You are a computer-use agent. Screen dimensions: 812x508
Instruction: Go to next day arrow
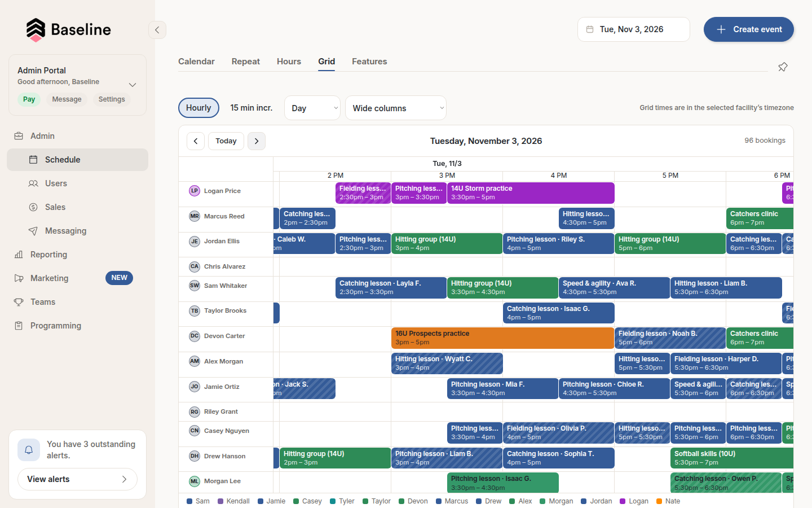tap(257, 141)
